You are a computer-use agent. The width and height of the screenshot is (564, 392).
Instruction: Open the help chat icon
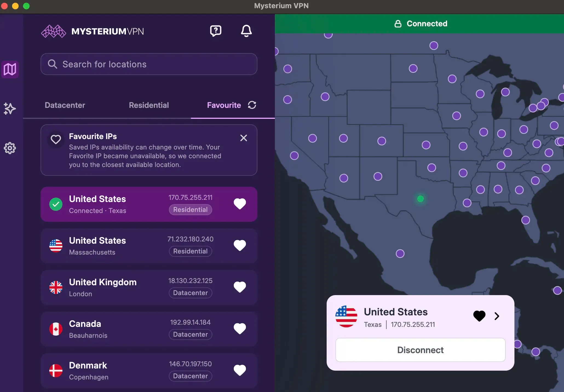click(216, 31)
